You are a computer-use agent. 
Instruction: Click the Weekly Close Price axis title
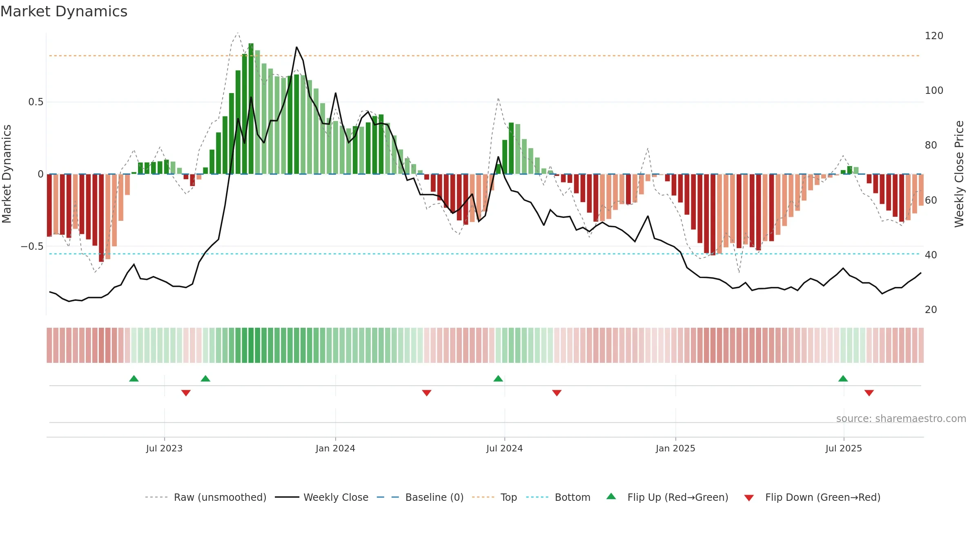959,174
